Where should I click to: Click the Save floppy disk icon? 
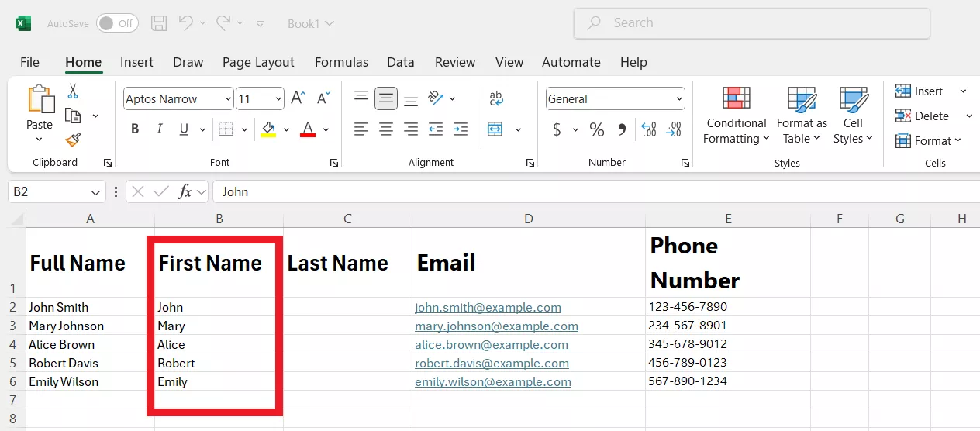(x=159, y=23)
